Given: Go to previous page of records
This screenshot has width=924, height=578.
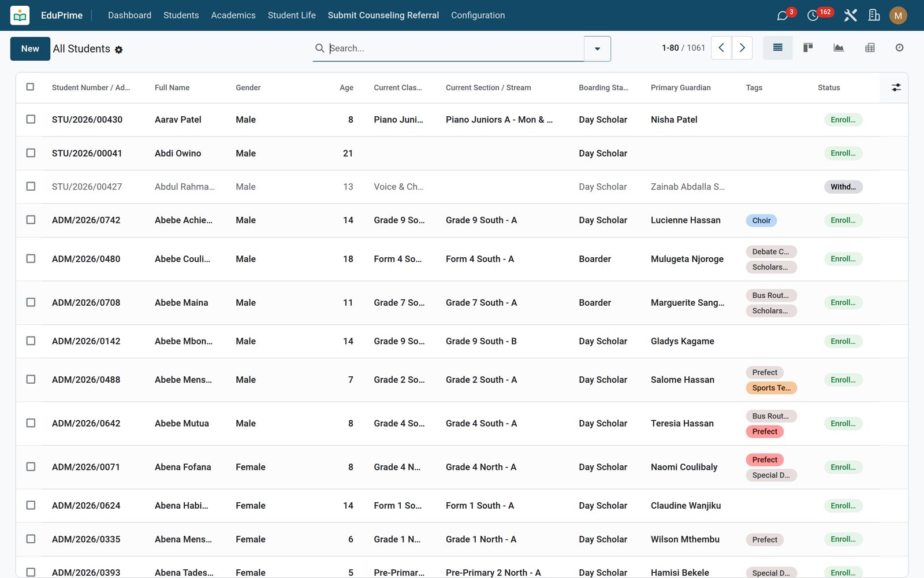Looking at the screenshot, I should (721, 48).
